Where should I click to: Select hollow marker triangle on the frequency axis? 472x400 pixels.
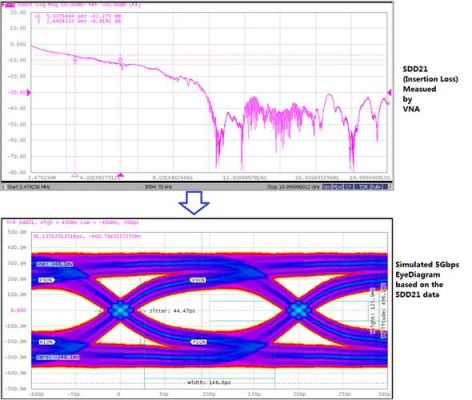point(75,175)
